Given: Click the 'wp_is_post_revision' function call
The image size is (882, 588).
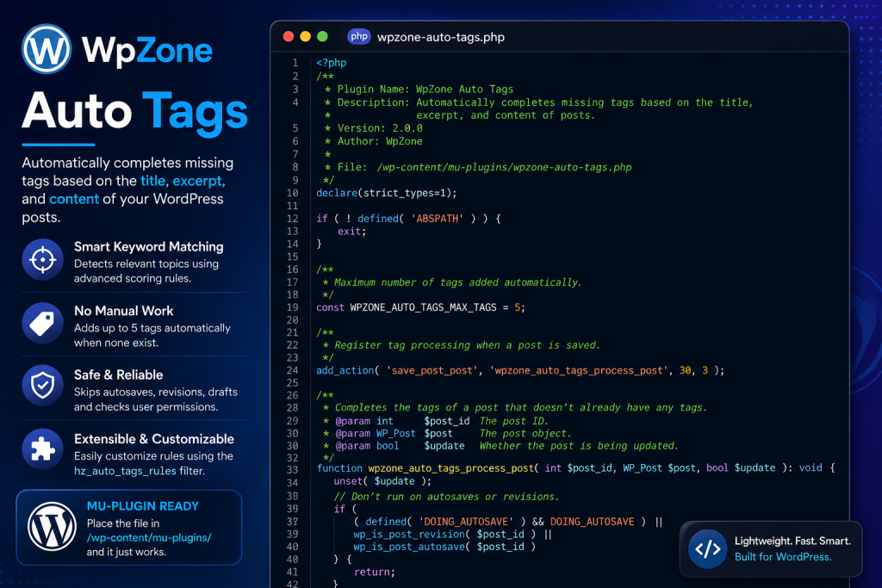Looking at the screenshot, I should pyautogui.click(x=409, y=534).
